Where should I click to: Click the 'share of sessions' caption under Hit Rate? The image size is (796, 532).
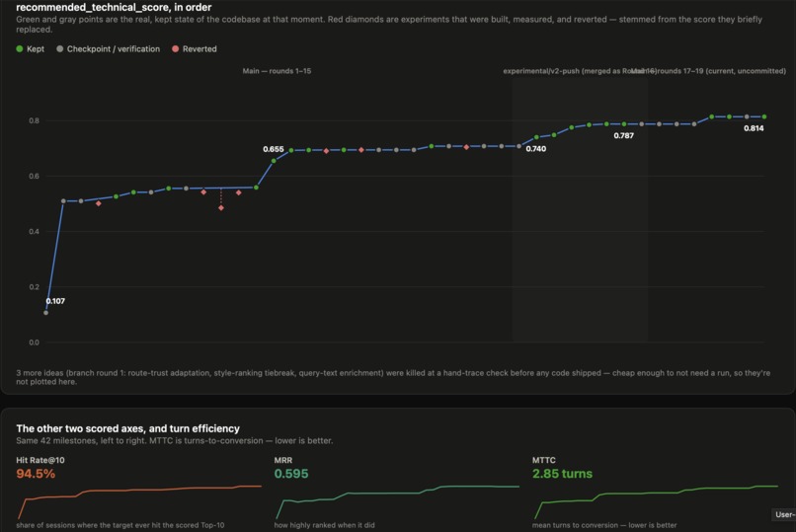tap(119, 525)
